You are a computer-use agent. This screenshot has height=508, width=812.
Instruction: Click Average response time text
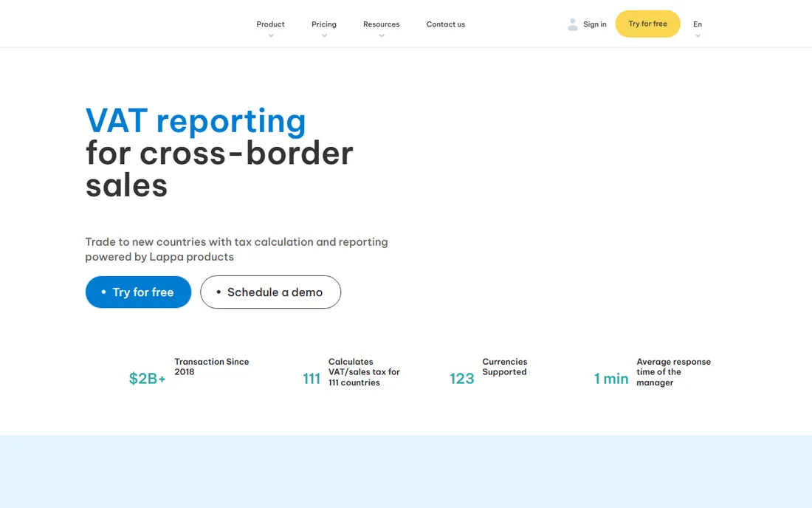673,372
